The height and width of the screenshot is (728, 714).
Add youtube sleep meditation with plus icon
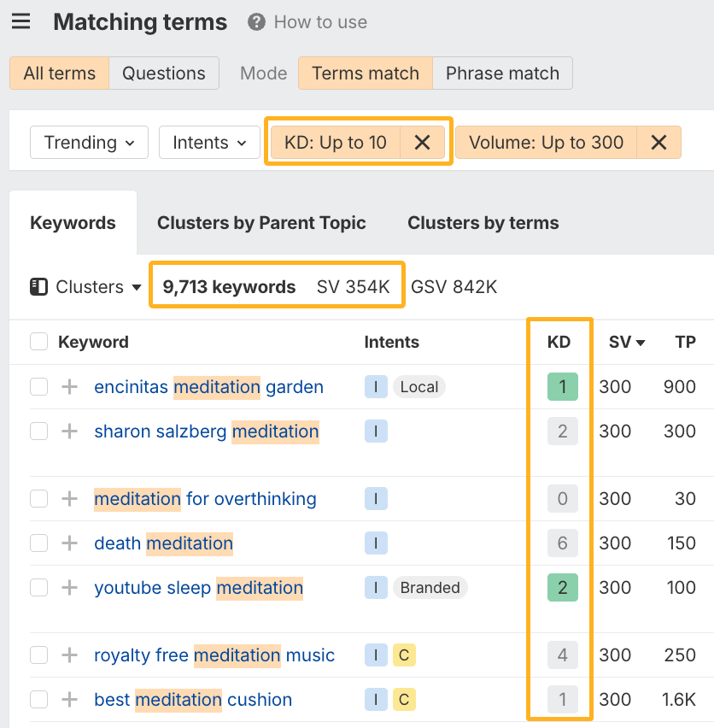point(69,588)
